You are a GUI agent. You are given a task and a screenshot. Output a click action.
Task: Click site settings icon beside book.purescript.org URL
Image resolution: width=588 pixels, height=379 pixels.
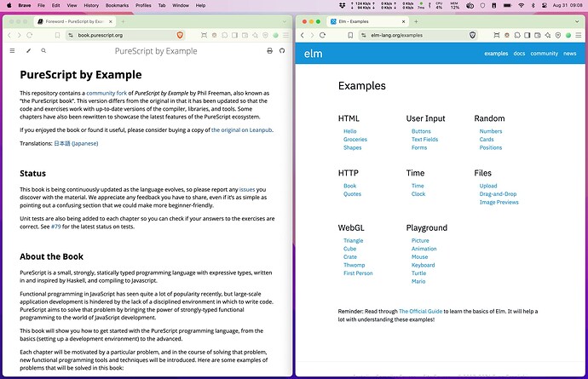(x=71, y=35)
